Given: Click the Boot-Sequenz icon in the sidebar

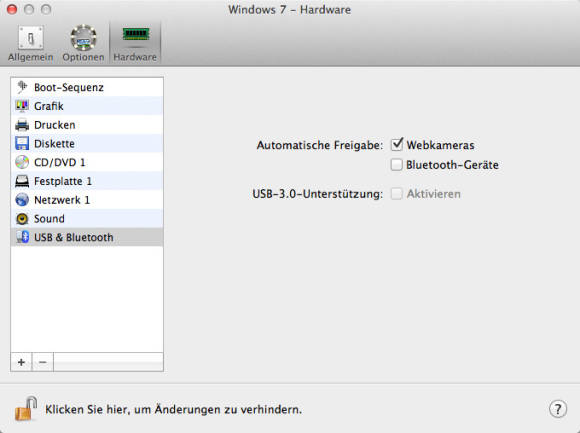Looking at the screenshot, I should click(x=22, y=87).
